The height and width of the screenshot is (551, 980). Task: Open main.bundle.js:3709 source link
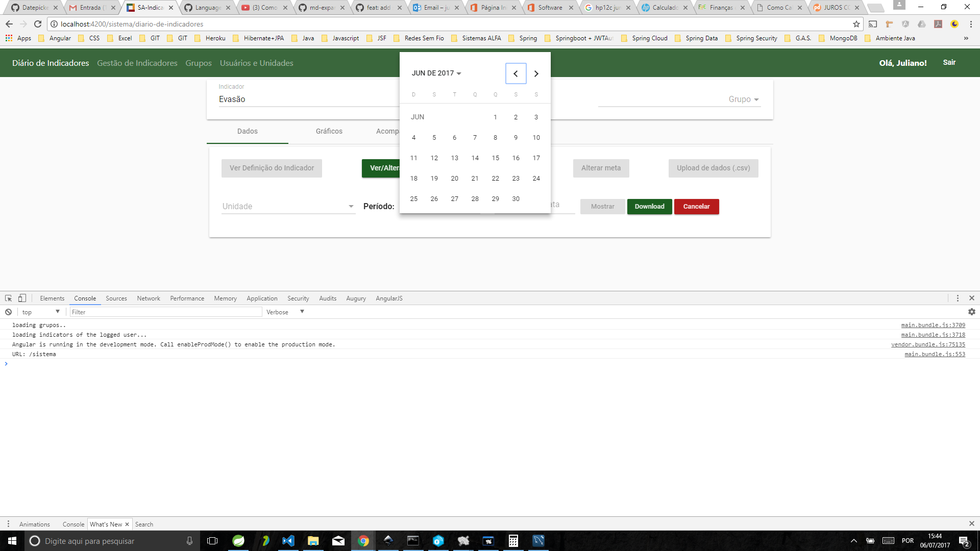(933, 325)
